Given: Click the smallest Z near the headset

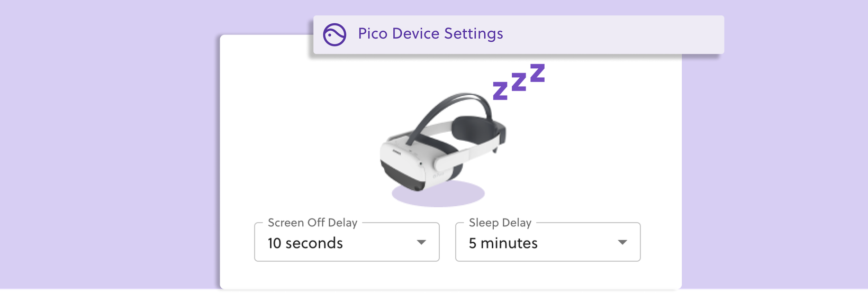Looking at the screenshot, I should (x=500, y=90).
